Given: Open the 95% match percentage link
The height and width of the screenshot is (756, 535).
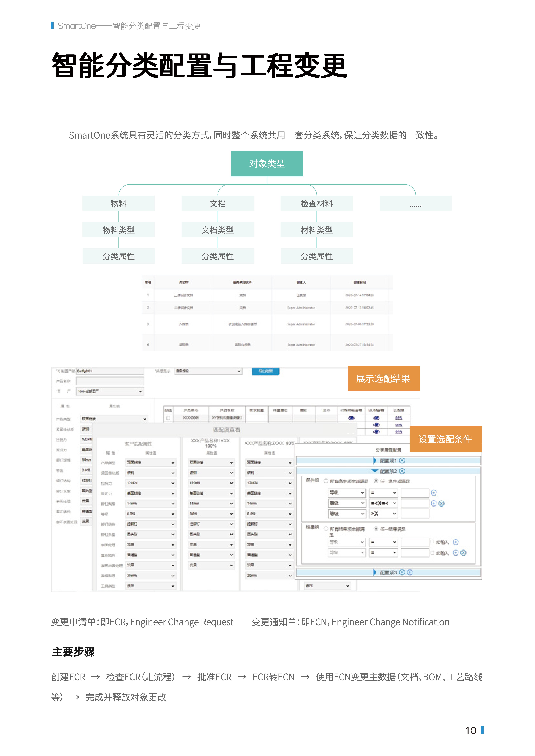Looking at the screenshot, I should pyautogui.click(x=399, y=432).
